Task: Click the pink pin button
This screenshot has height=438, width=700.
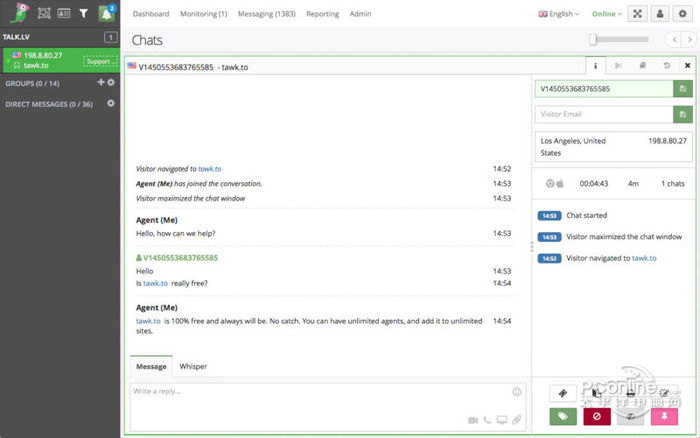Action: click(x=664, y=417)
